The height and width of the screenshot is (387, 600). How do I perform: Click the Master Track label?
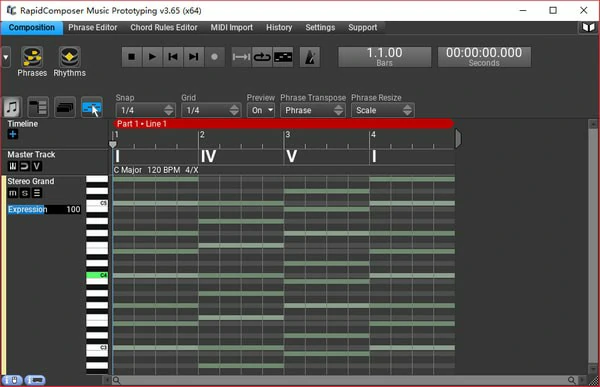click(x=31, y=154)
